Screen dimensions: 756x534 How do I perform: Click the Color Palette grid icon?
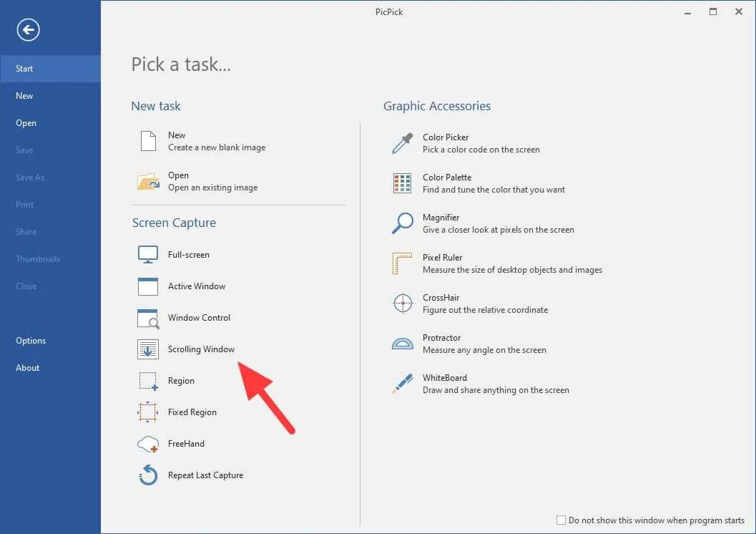pos(403,183)
